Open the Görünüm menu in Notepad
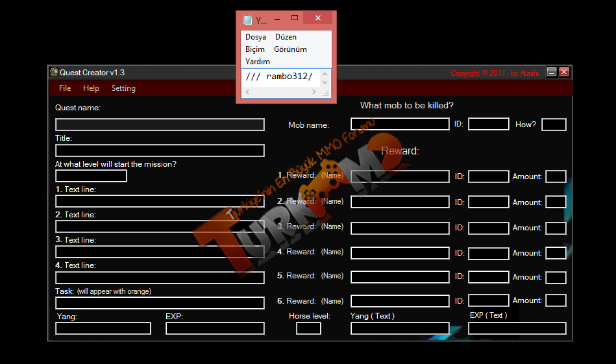Screen dimensions: 616x364 tap(290, 49)
